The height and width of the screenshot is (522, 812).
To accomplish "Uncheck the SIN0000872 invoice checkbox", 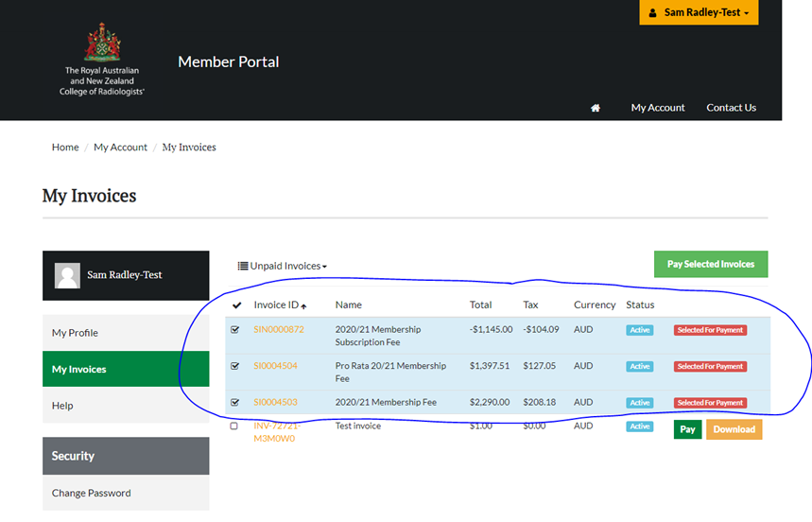I will click(x=235, y=330).
